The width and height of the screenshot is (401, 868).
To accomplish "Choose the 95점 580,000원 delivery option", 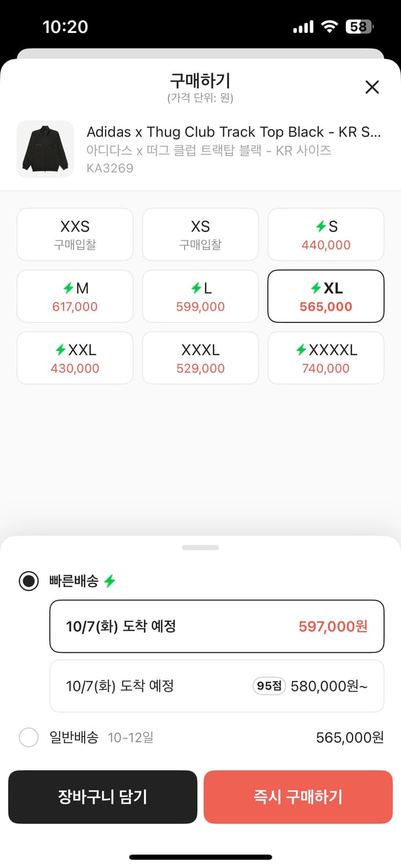I will tap(216, 686).
